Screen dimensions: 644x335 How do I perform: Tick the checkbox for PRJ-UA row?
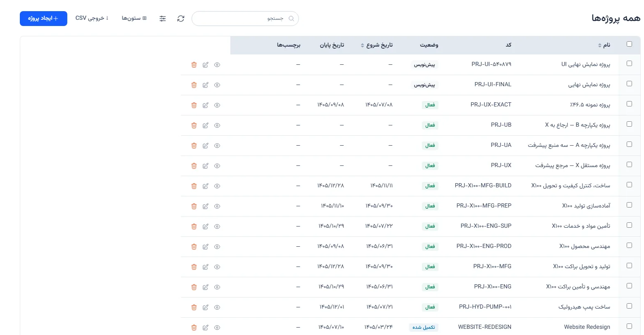point(629,144)
